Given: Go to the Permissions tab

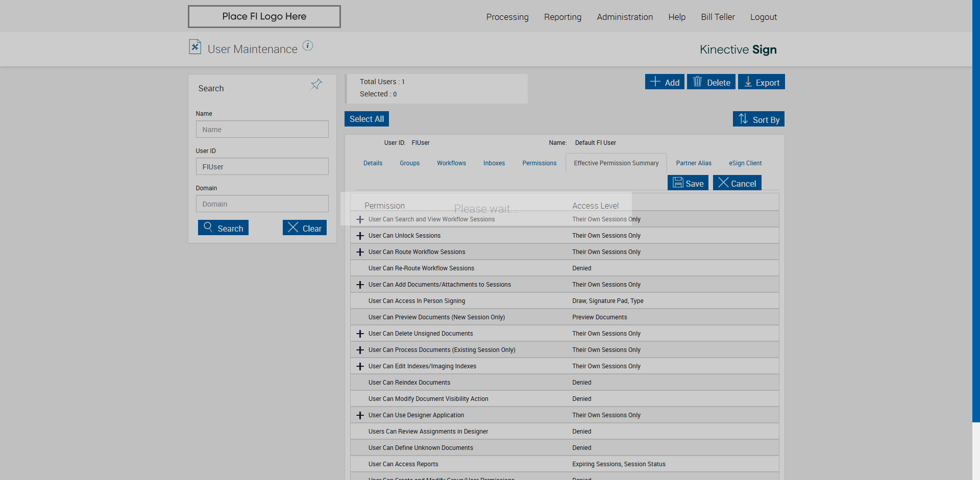Looking at the screenshot, I should pos(540,163).
